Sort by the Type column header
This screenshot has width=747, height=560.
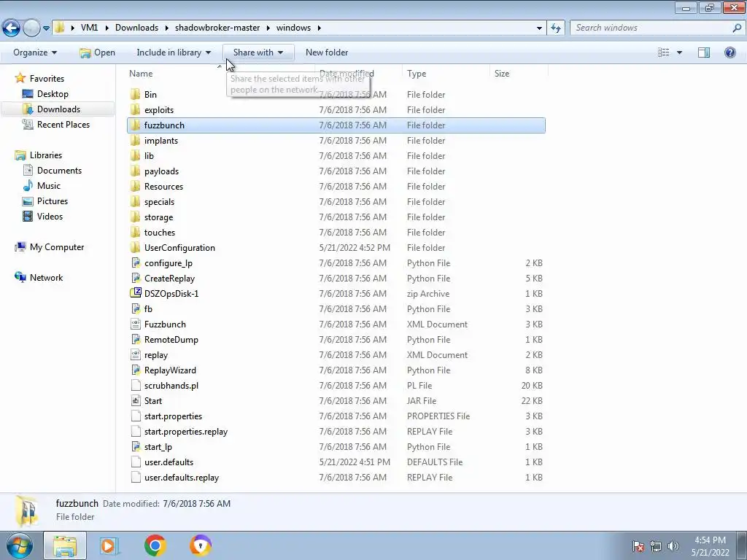(417, 74)
